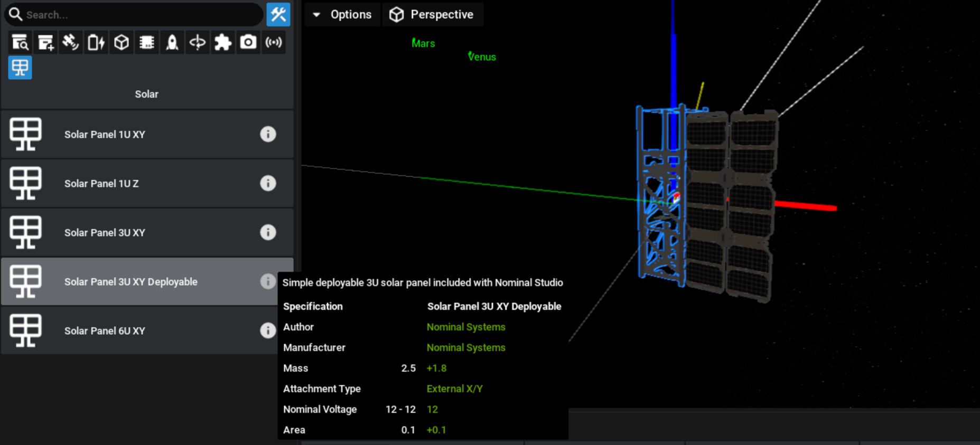Click the Solar Panel 3U XY panel icon

[x=25, y=232]
